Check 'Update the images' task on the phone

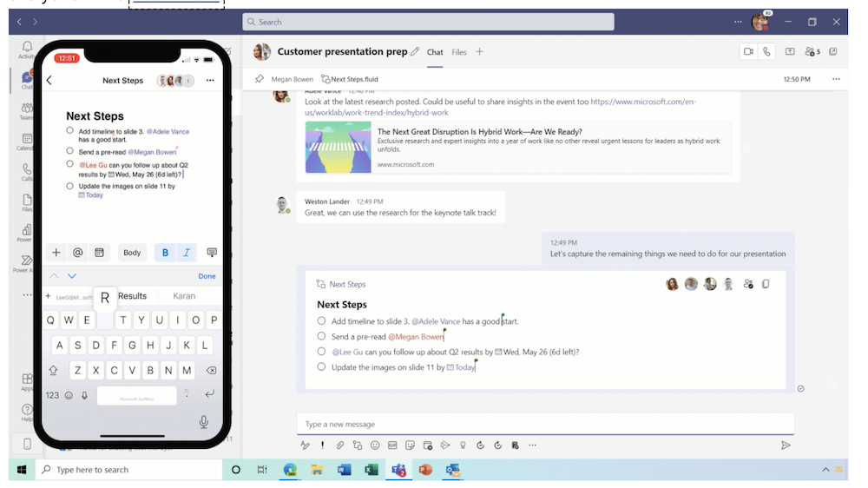pyautogui.click(x=69, y=186)
